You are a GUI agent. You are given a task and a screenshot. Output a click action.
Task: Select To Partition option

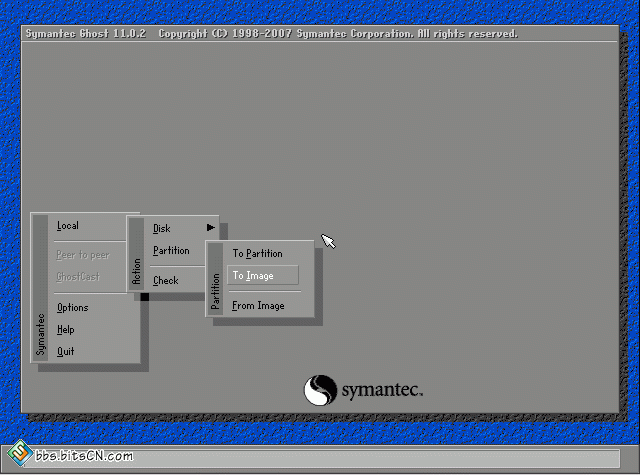coord(258,253)
